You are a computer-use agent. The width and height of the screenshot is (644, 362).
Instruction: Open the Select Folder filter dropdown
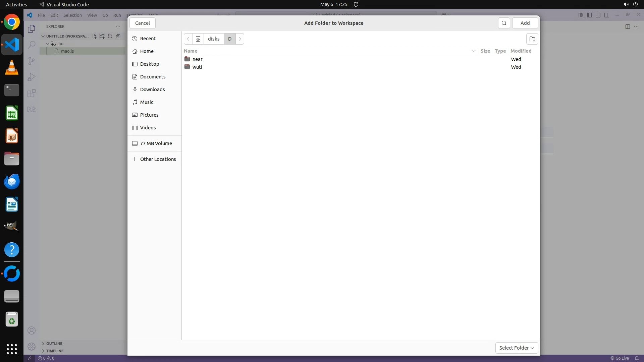(517, 348)
